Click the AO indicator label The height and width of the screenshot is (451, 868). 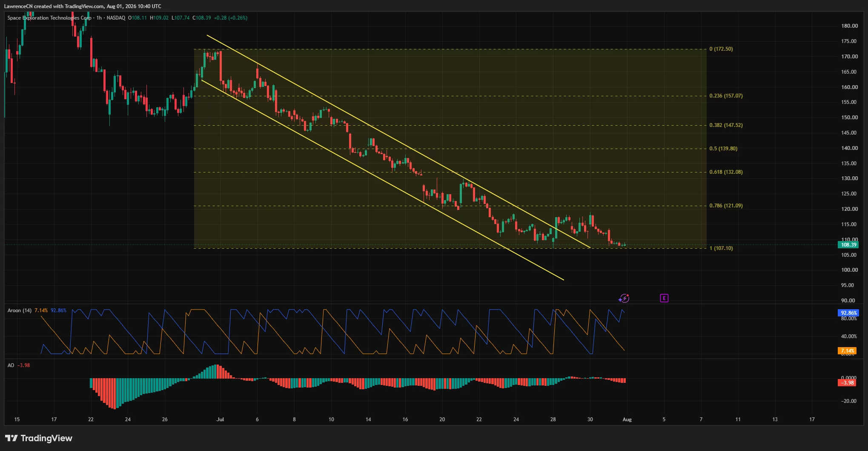pyautogui.click(x=11, y=365)
